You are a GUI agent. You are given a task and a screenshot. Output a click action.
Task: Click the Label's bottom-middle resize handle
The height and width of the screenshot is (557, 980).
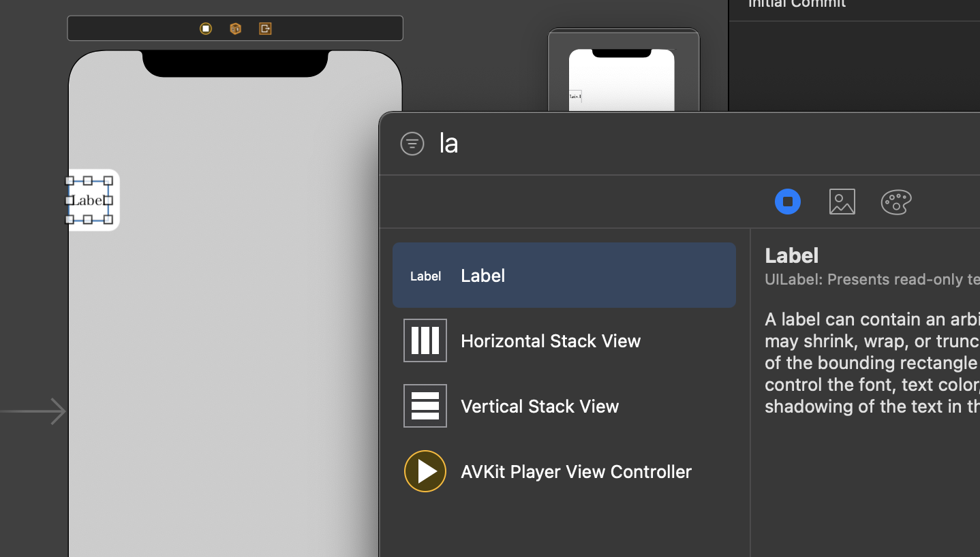coord(88,219)
